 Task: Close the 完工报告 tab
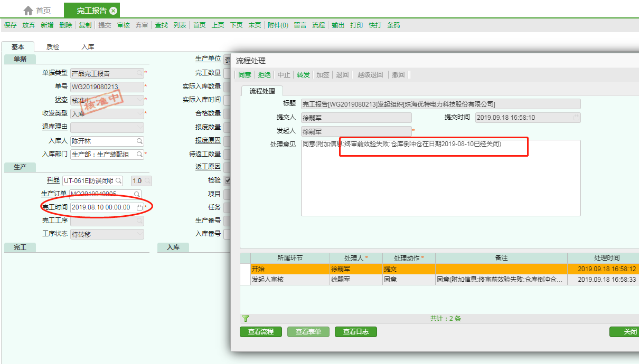[113, 11]
